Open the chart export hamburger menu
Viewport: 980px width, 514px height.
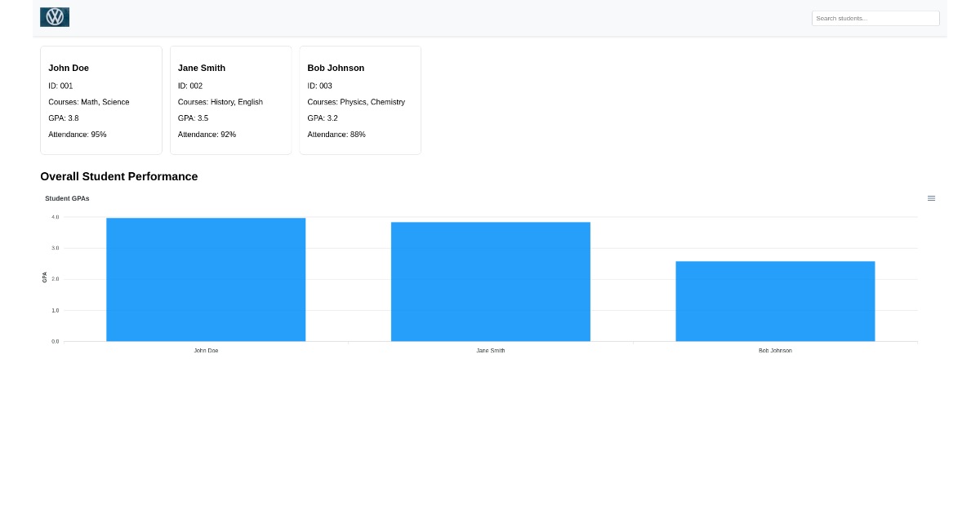click(931, 197)
